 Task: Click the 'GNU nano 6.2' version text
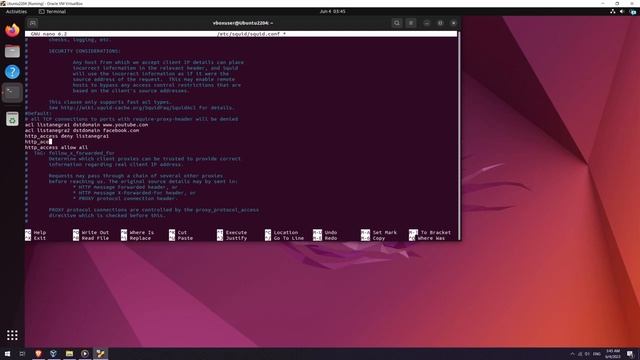coord(49,34)
